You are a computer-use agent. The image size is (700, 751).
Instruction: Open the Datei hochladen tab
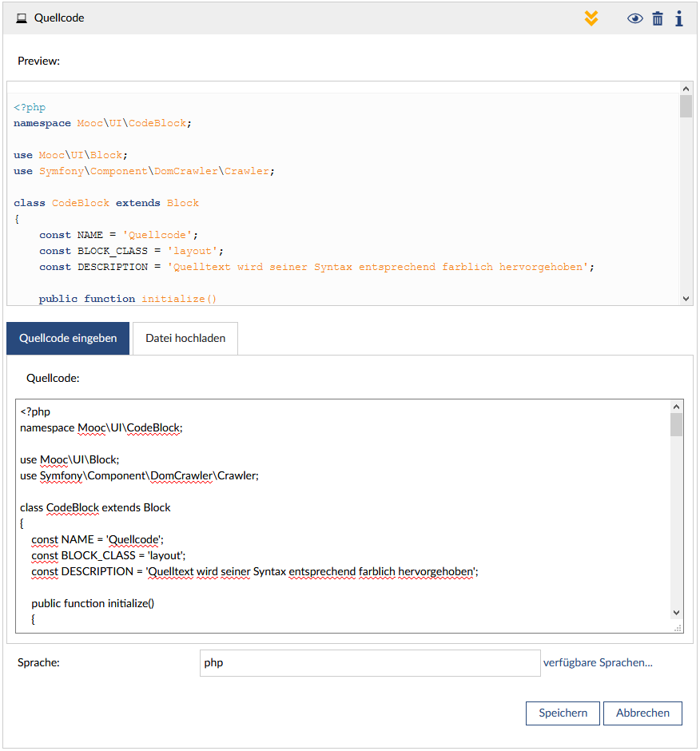(185, 338)
